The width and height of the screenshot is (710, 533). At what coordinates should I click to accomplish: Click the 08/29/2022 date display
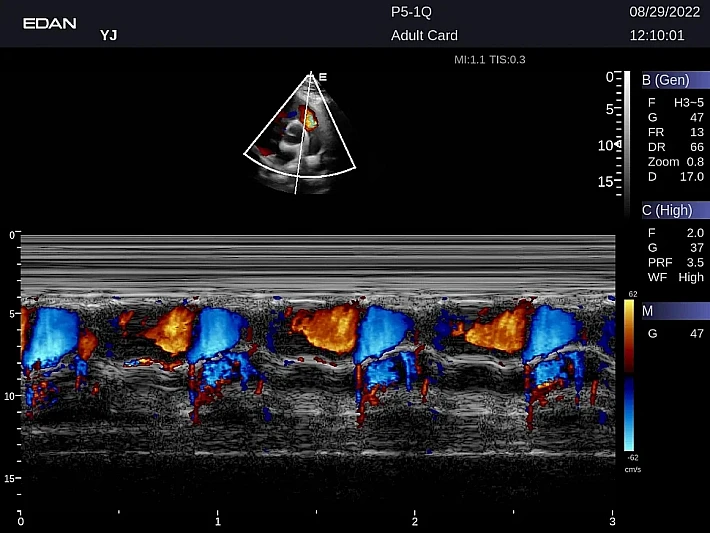657,13
